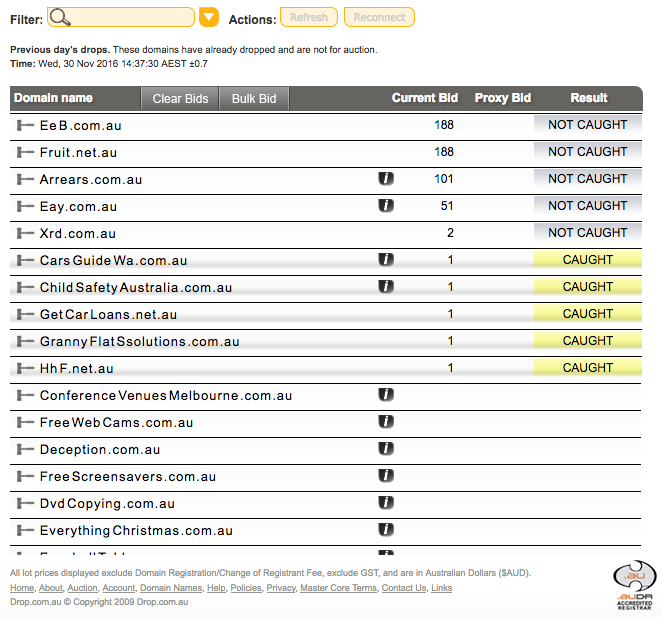Select the EeB.com.au domain name

point(81,125)
